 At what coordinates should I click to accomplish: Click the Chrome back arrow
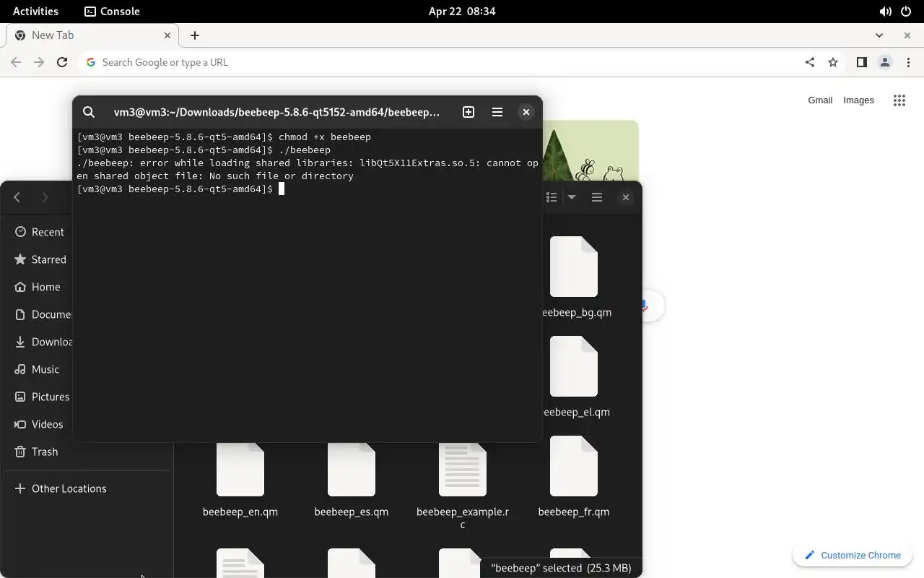tap(16, 62)
